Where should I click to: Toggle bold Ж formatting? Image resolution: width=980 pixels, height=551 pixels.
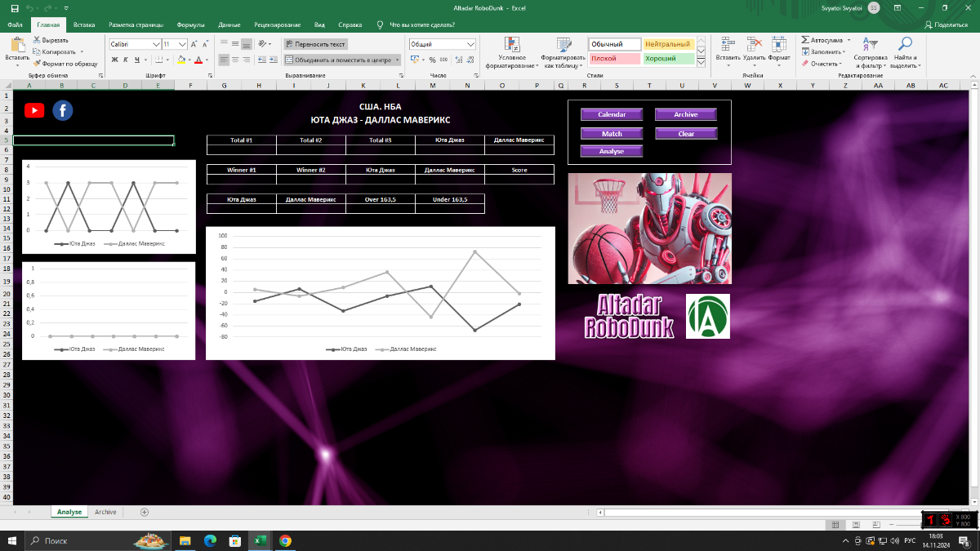click(x=114, y=60)
